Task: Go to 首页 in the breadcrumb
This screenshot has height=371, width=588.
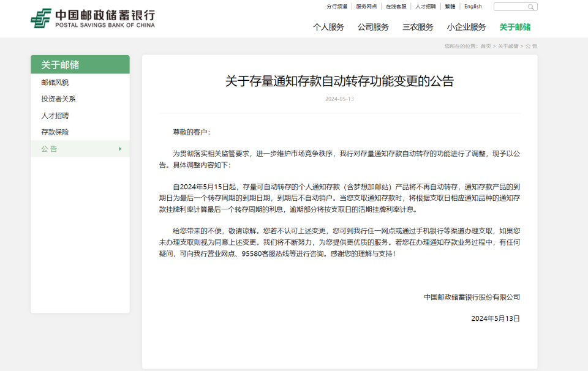Action: tap(486, 46)
